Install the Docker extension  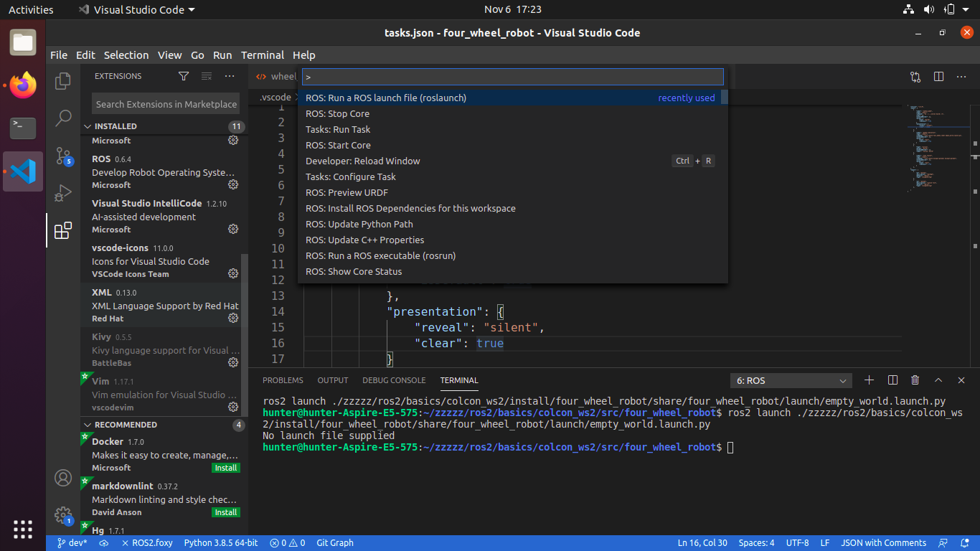point(226,468)
